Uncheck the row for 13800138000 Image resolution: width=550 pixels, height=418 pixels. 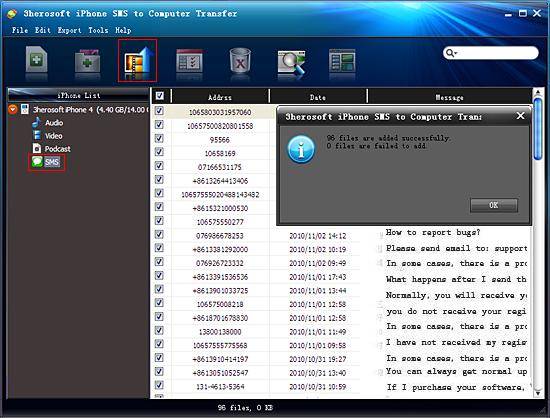click(x=159, y=330)
